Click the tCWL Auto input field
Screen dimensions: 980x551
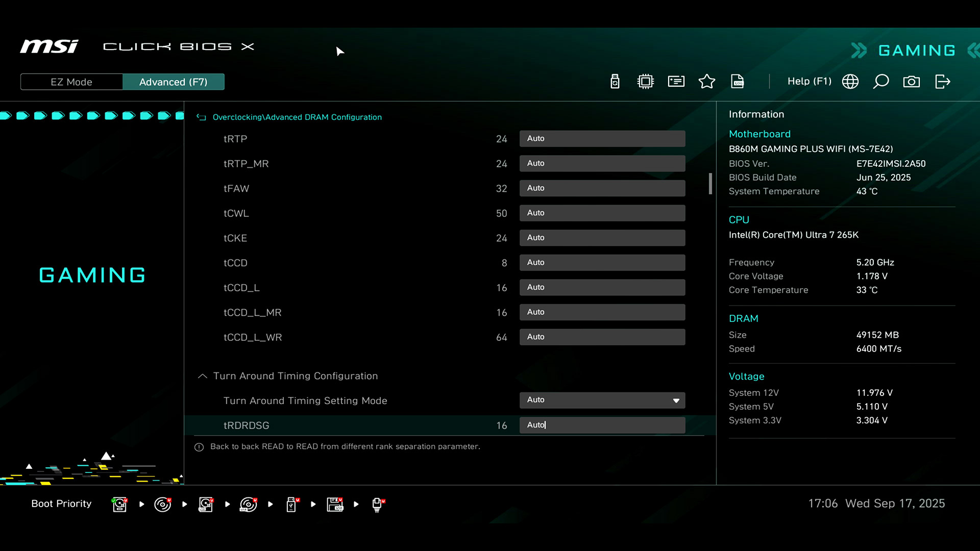coord(602,213)
